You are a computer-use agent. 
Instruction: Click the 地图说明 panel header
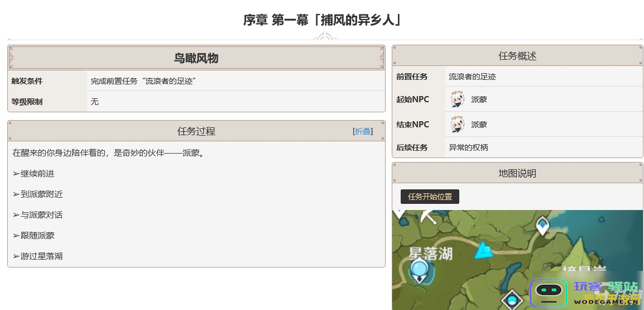tap(517, 173)
